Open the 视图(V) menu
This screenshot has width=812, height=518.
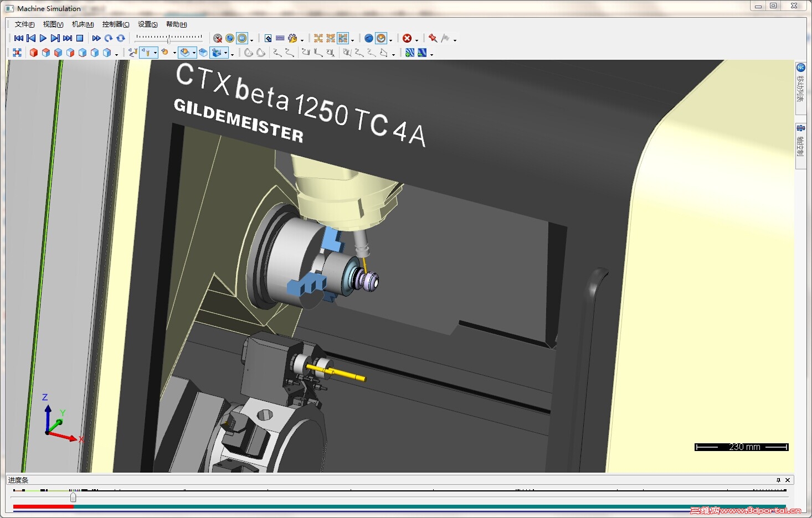pos(53,24)
